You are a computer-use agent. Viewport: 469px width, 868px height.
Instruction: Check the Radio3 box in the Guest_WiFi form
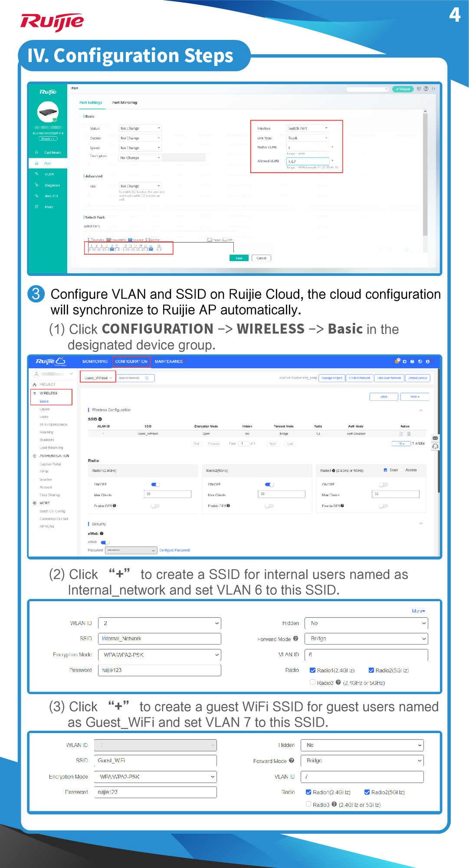point(308,804)
